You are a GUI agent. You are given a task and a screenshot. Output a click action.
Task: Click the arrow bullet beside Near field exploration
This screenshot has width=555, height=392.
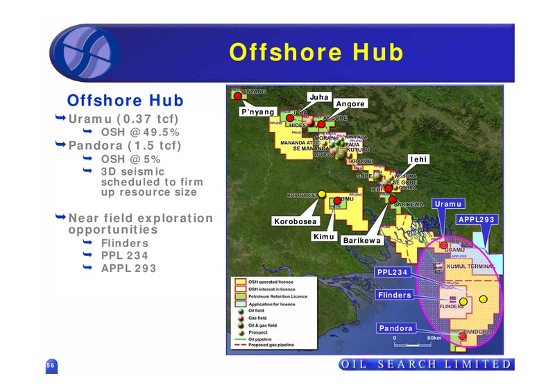click(x=60, y=216)
